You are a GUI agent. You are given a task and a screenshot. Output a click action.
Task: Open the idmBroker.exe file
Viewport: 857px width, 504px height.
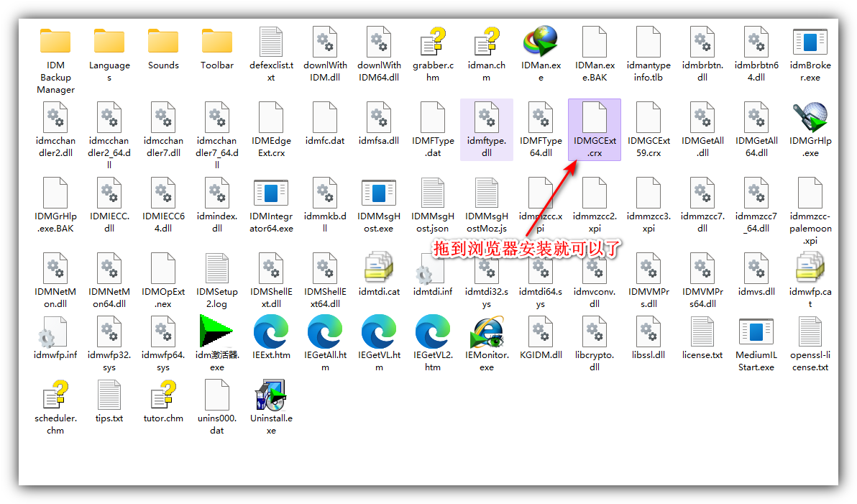click(x=810, y=41)
